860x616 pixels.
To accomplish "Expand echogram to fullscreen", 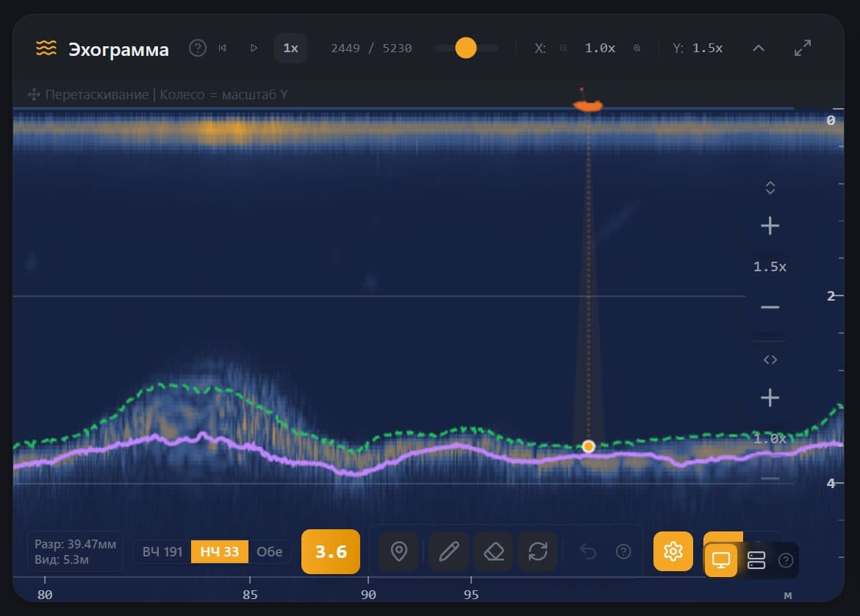I will tap(803, 49).
